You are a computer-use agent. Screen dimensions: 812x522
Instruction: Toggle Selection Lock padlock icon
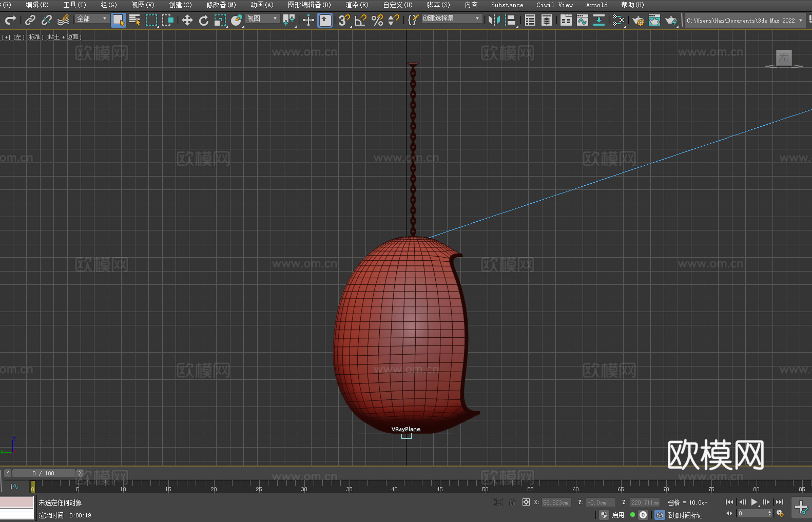coord(512,502)
